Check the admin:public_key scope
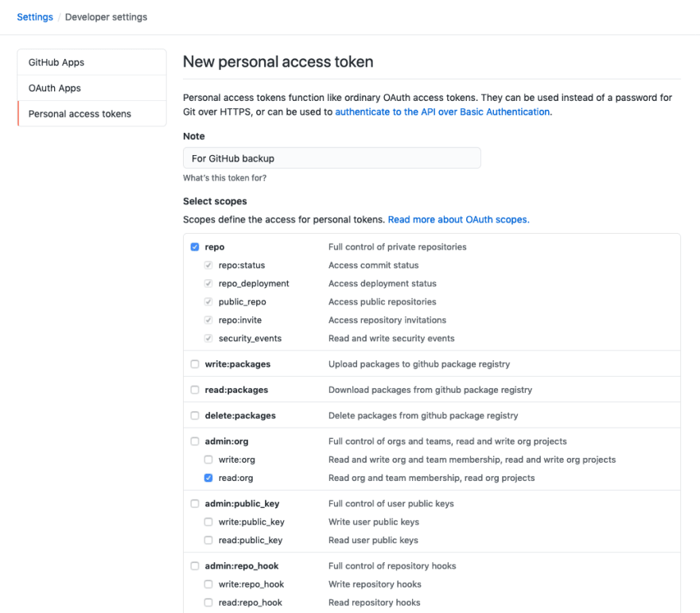Image resolution: width=700 pixels, height=613 pixels. point(195,504)
